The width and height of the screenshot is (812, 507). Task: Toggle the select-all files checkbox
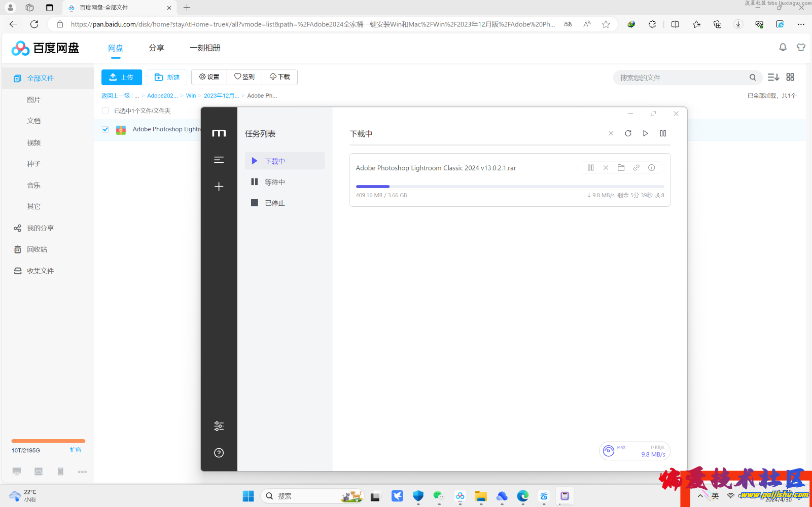pyautogui.click(x=105, y=111)
